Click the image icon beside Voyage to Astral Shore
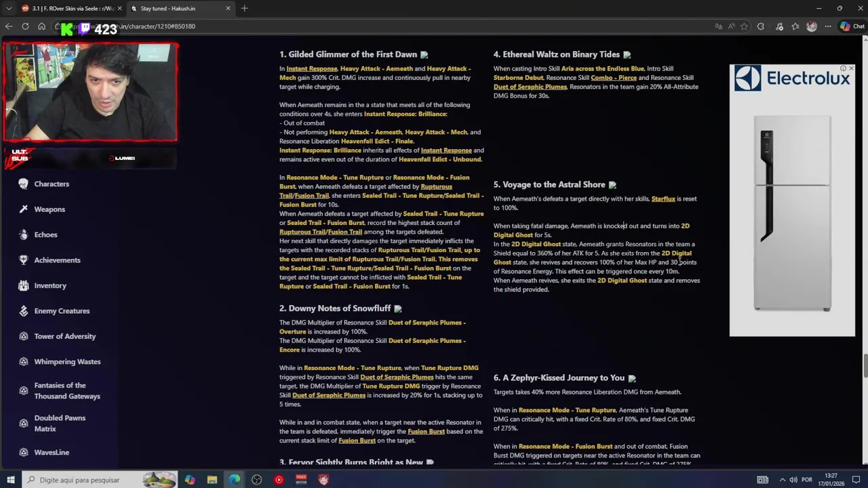The height and width of the screenshot is (488, 868). (x=612, y=185)
